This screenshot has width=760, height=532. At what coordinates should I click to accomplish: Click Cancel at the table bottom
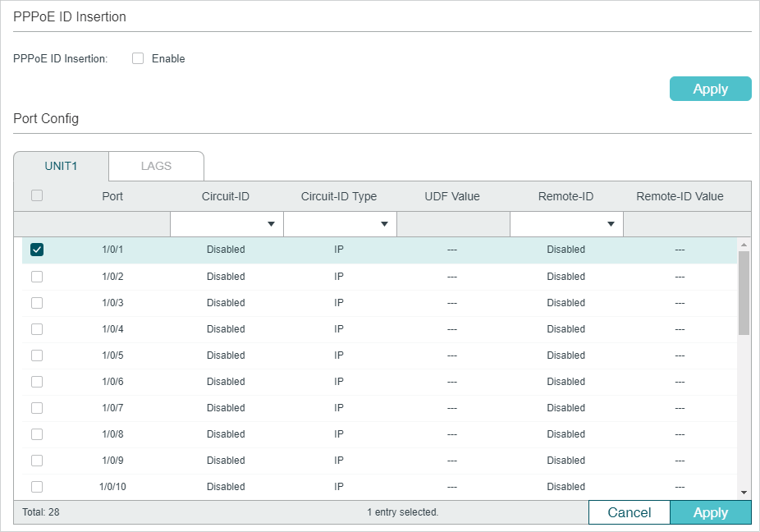pos(630,512)
